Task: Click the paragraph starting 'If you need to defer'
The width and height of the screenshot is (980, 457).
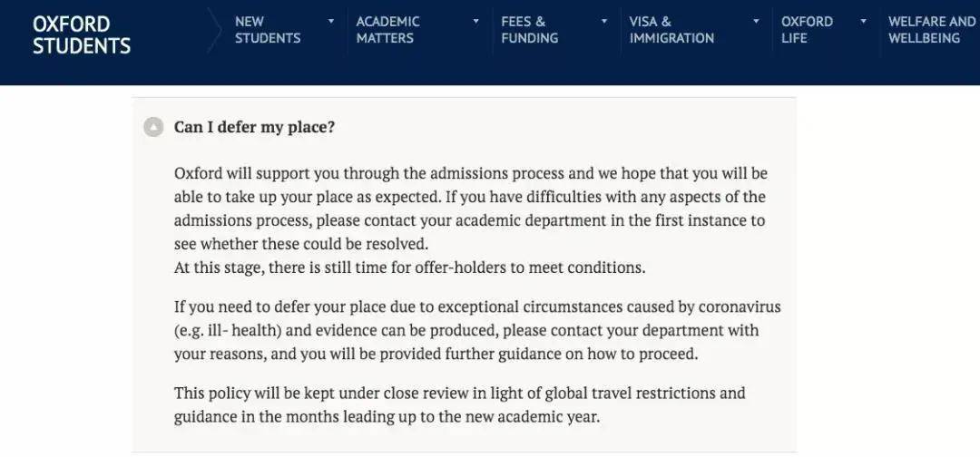Action: tap(477, 331)
